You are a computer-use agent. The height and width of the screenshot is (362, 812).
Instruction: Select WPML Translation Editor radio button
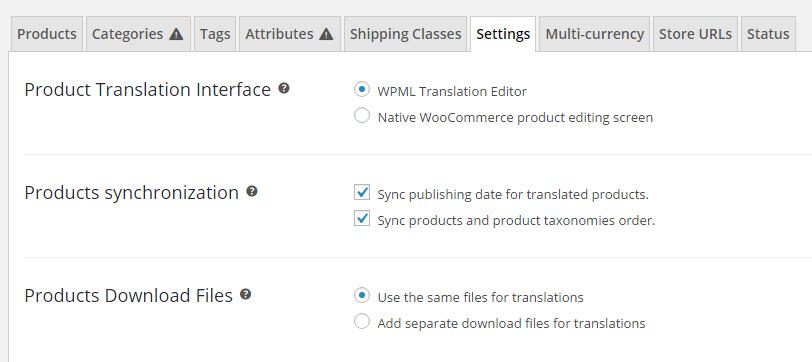point(362,90)
